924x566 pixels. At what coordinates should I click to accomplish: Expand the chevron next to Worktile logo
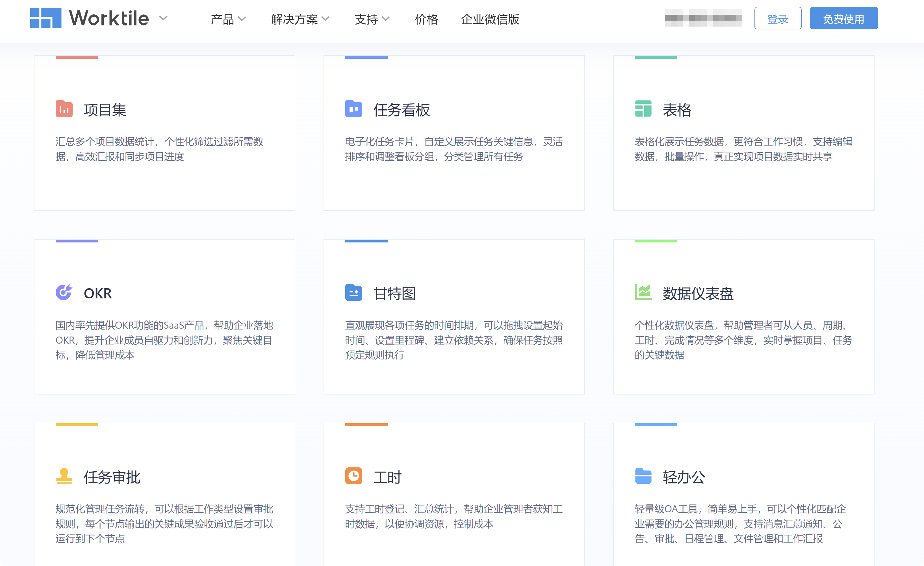[163, 18]
